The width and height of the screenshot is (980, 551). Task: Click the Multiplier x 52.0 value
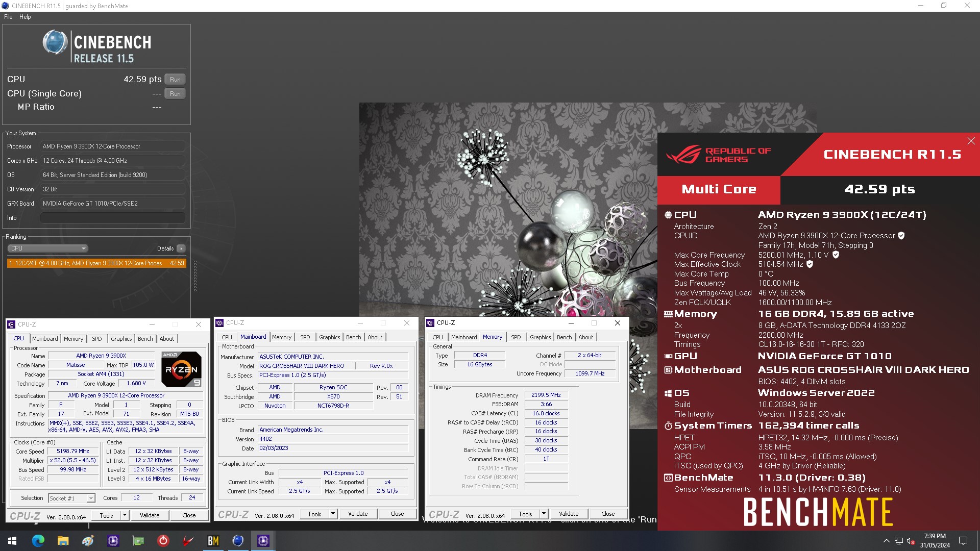pyautogui.click(x=73, y=460)
